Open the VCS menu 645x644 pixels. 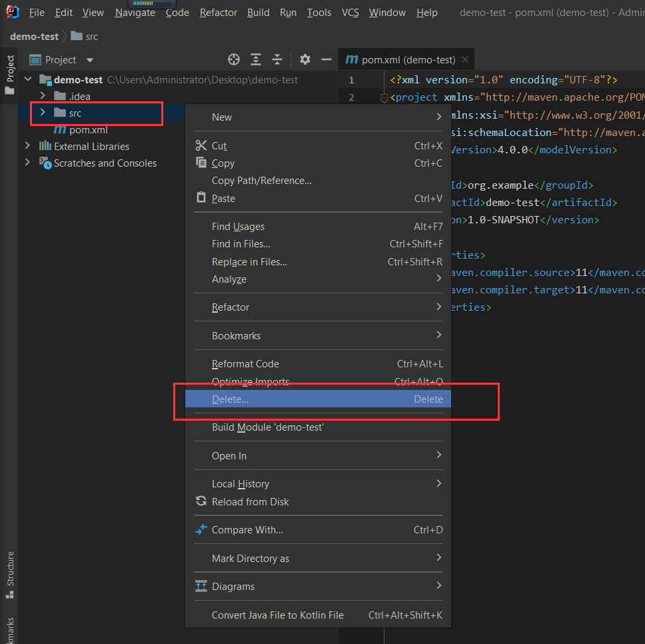point(350,13)
